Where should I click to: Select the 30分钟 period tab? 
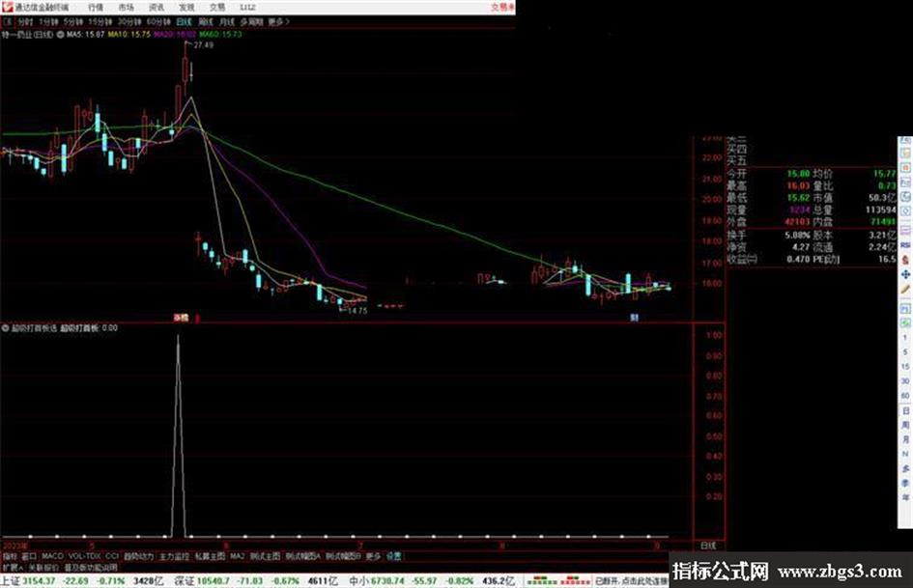[129, 22]
